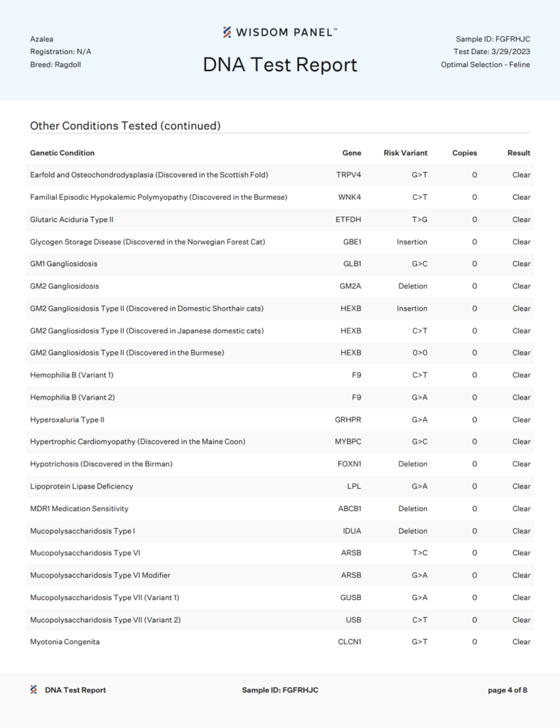Click the Result column header
The width and height of the screenshot is (560, 728).
pyautogui.click(x=519, y=153)
